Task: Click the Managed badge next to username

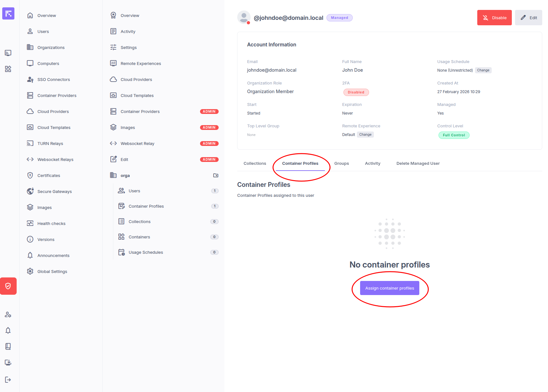Action: pos(339,18)
